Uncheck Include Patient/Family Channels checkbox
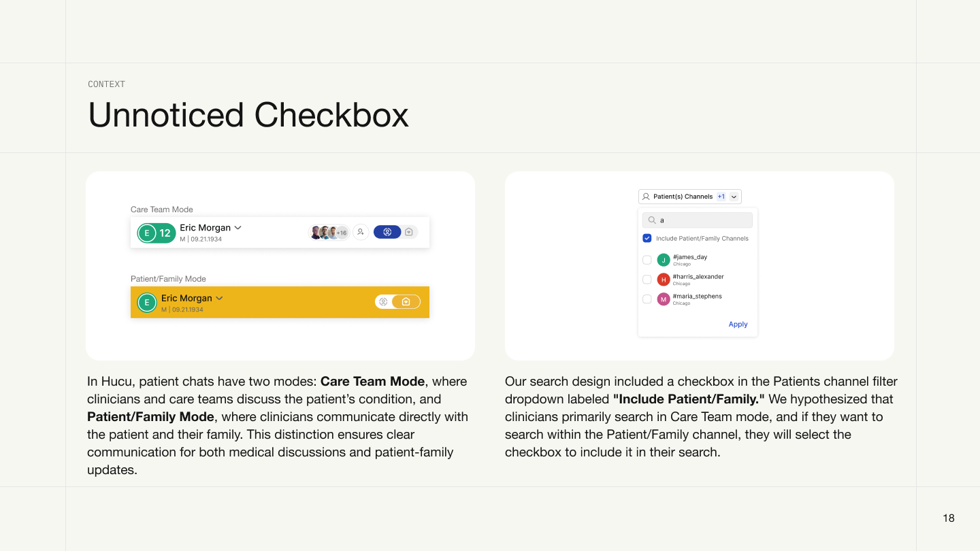Screen dimensions: 980x551 coord(647,239)
